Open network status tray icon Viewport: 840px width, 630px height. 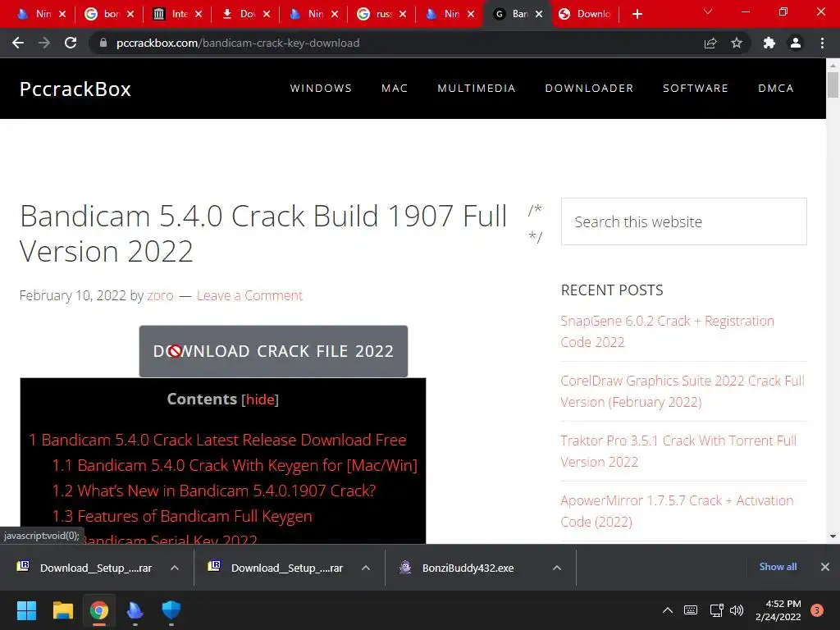716,610
